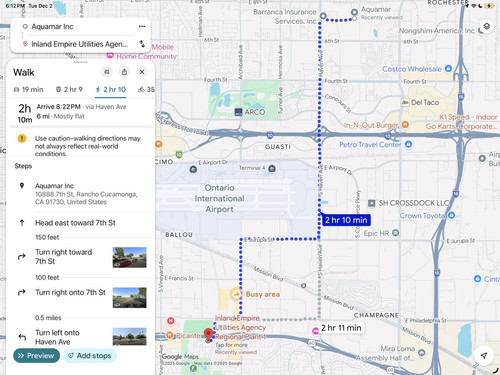
Task: Tap the Epic HR marker
Action: (395, 233)
